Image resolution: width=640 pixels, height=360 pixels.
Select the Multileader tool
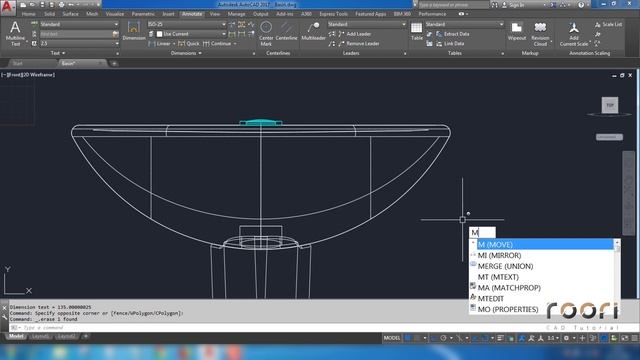tap(313, 31)
